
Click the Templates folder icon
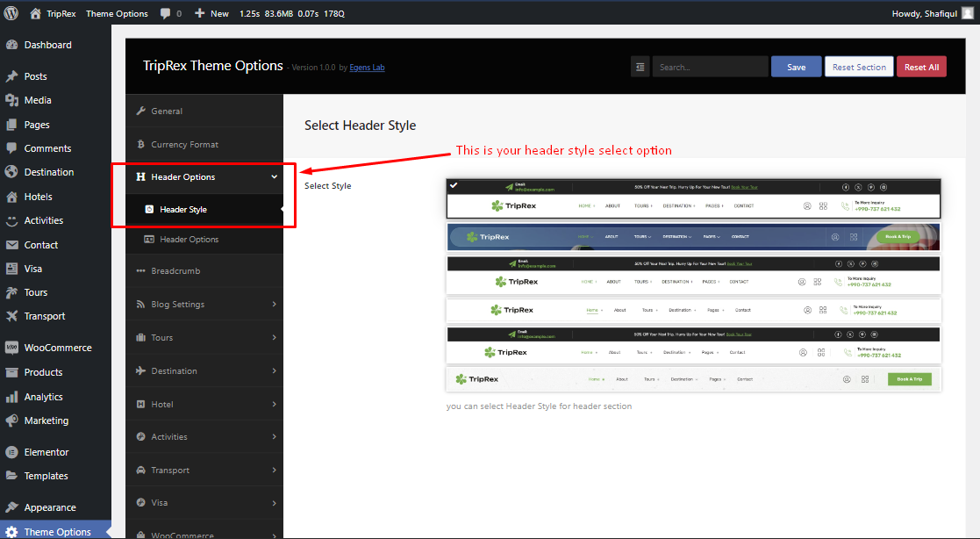tap(11, 476)
